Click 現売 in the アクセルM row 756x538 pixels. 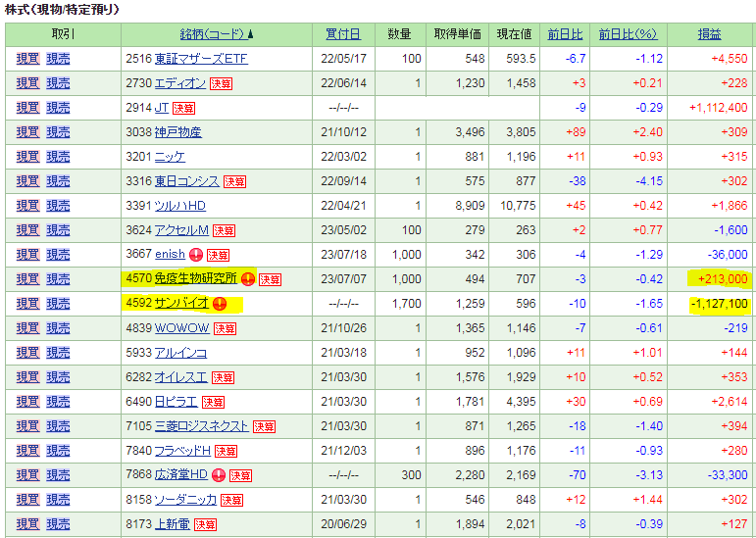(58, 230)
